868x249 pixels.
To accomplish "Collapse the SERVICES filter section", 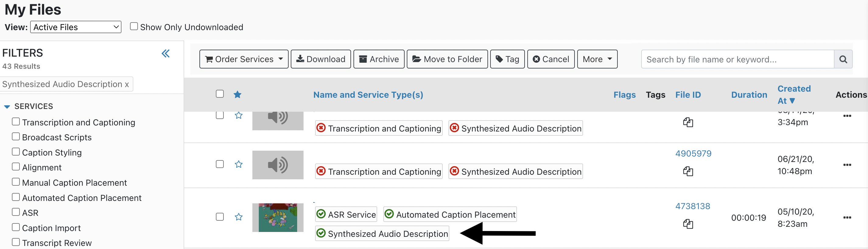I will (x=7, y=107).
